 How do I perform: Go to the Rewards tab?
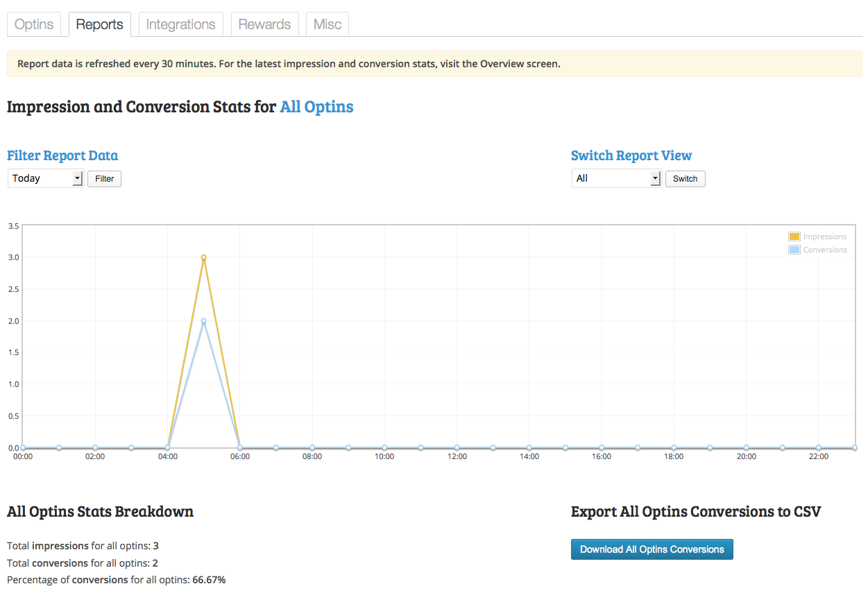[x=264, y=24]
